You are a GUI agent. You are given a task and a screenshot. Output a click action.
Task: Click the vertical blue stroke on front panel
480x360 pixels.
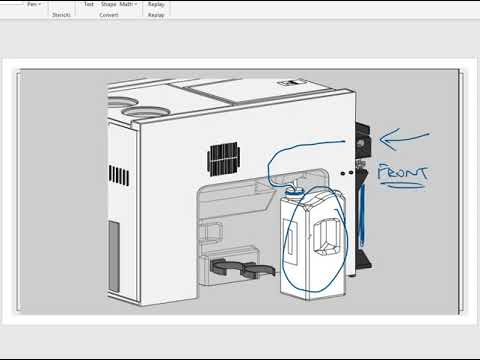click(362, 215)
